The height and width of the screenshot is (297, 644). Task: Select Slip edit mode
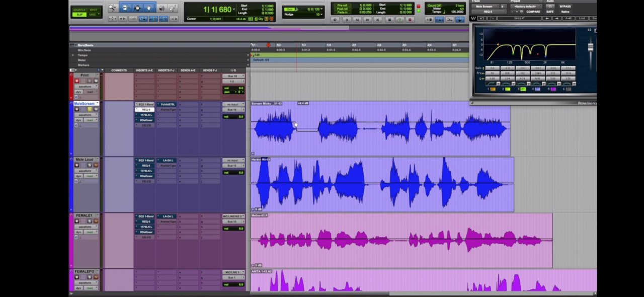click(x=79, y=15)
